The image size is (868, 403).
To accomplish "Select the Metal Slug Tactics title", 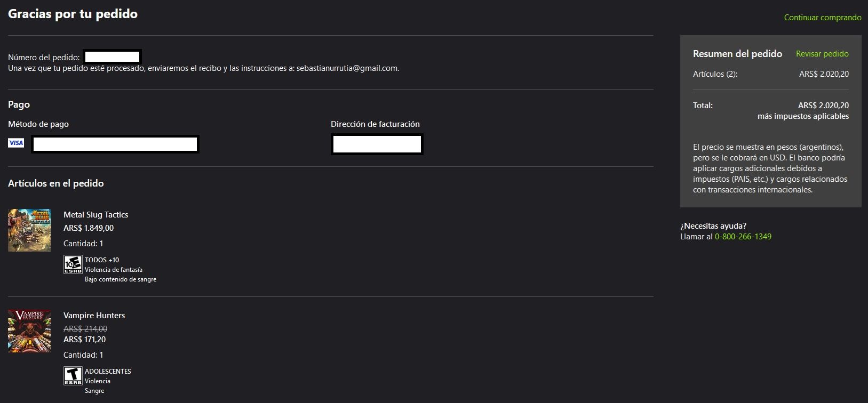I will 96,215.
